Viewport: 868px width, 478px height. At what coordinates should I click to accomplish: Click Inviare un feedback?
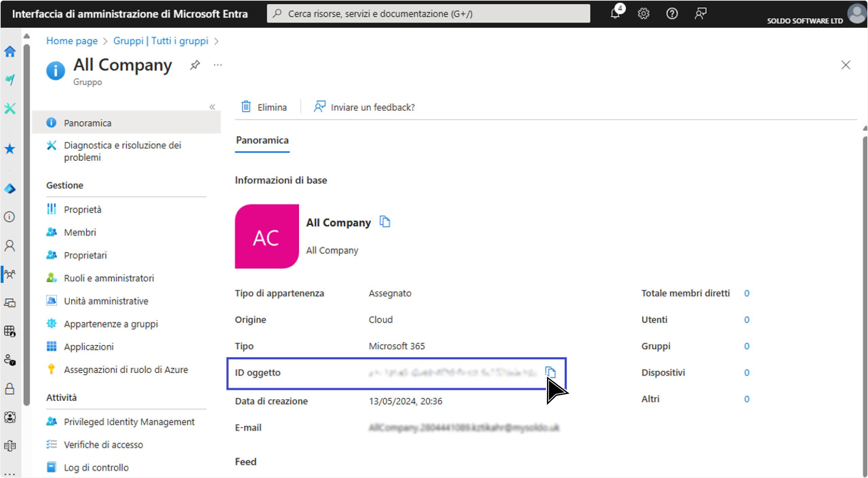click(x=364, y=107)
